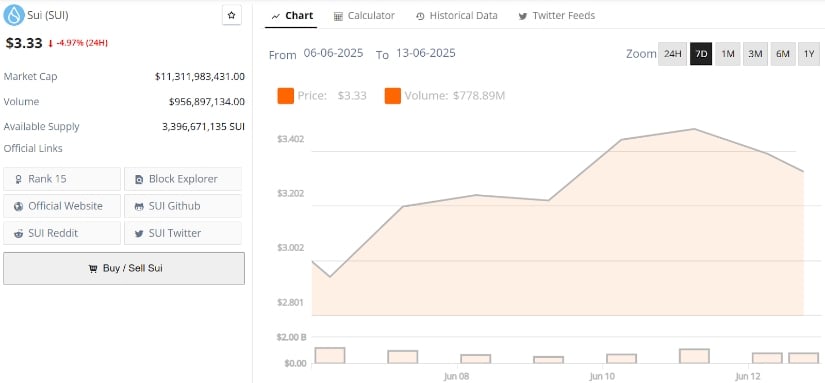Visit the Official Website link
825x383 pixels.
coord(62,206)
